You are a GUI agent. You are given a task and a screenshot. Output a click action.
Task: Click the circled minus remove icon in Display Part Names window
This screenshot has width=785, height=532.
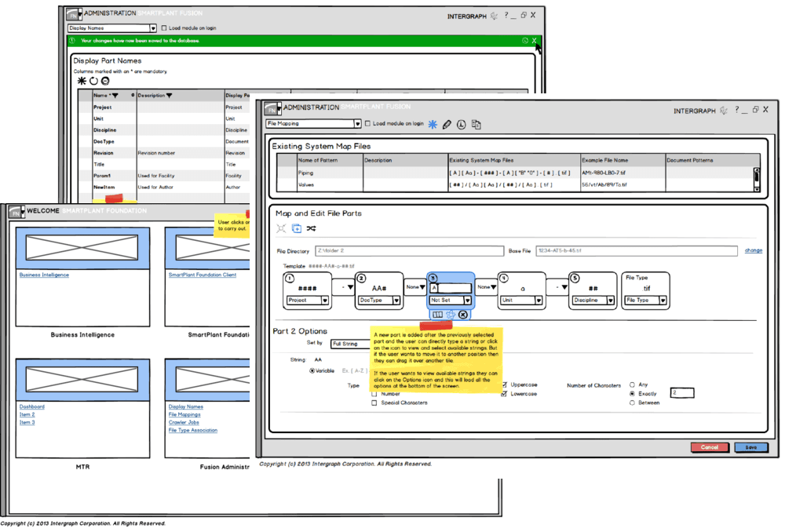pyautogui.click(x=105, y=81)
